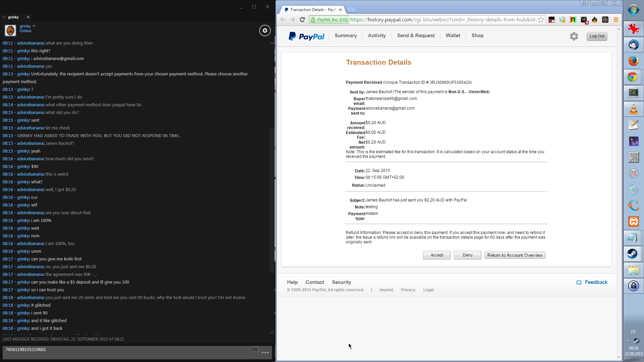The image size is (644, 362).
Task: Click the Steam extension icon with badge
Action: click(x=584, y=20)
